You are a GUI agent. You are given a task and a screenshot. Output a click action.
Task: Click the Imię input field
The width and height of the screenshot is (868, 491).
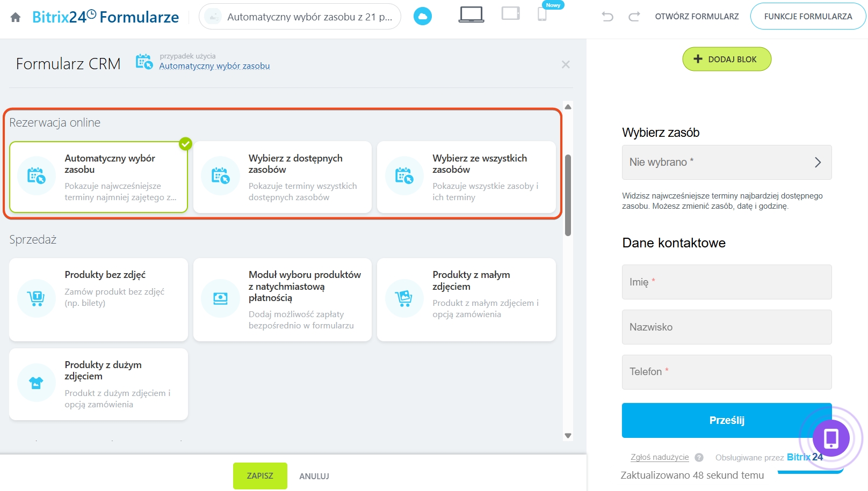click(726, 282)
